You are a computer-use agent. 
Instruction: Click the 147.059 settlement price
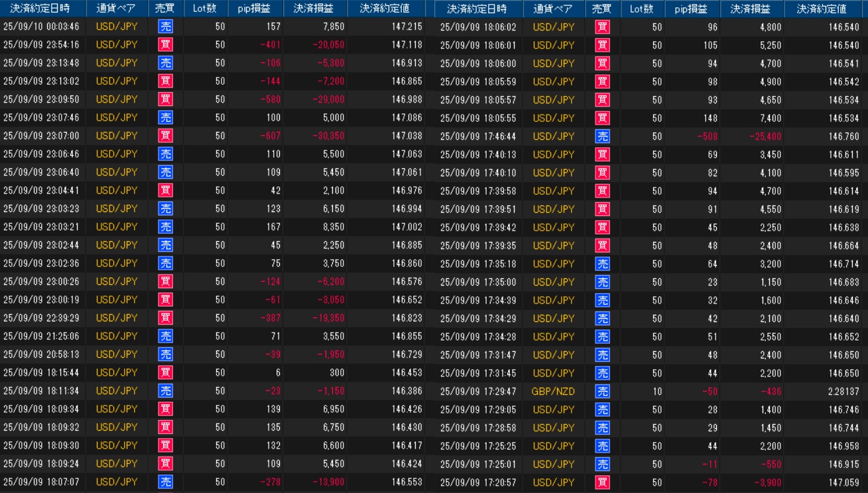coord(843,482)
